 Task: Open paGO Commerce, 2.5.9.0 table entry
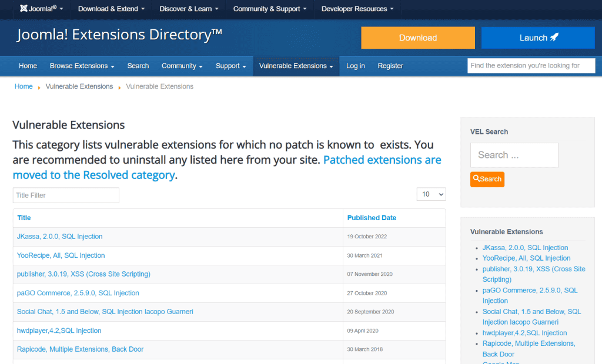[x=78, y=293]
